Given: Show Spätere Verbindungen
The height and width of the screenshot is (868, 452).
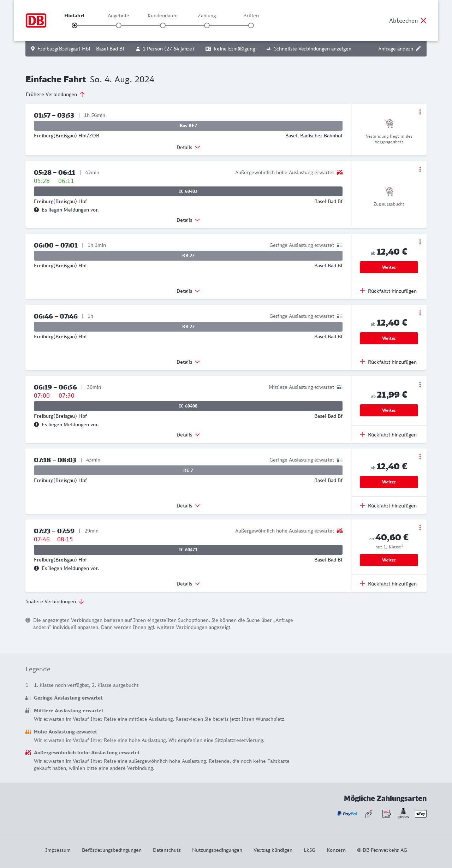Looking at the screenshot, I should (55, 601).
